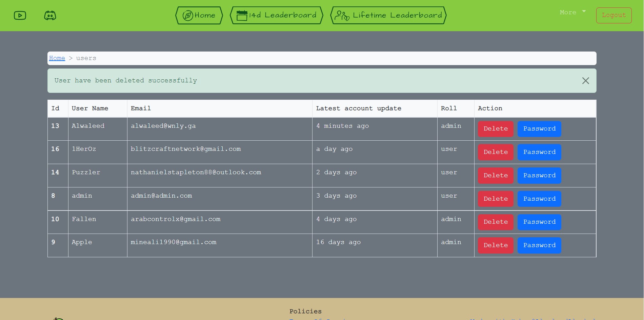Delete user Fallen

496,222
